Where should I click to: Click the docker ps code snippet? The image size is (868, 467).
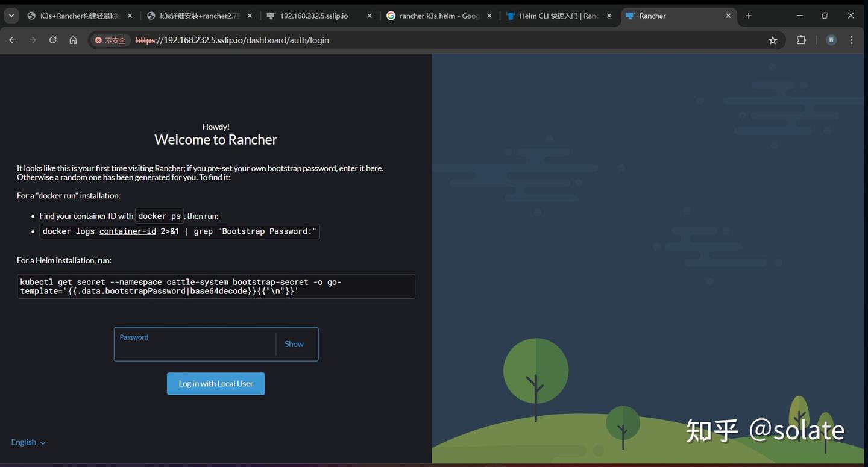[x=159, y=216]
